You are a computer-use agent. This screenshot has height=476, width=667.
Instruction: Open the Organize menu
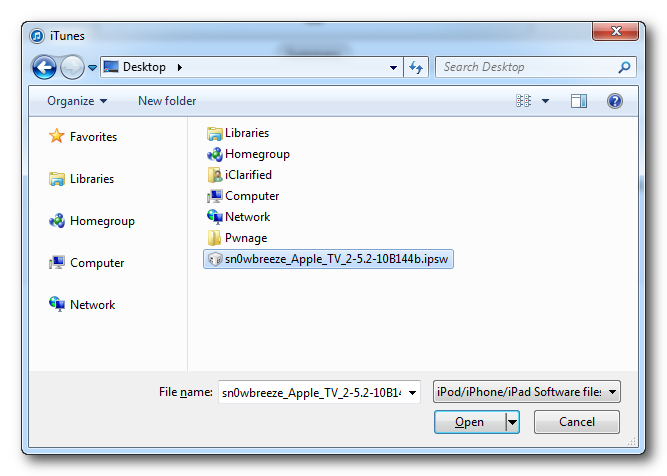pyautogui.click(x=77, y=101)
